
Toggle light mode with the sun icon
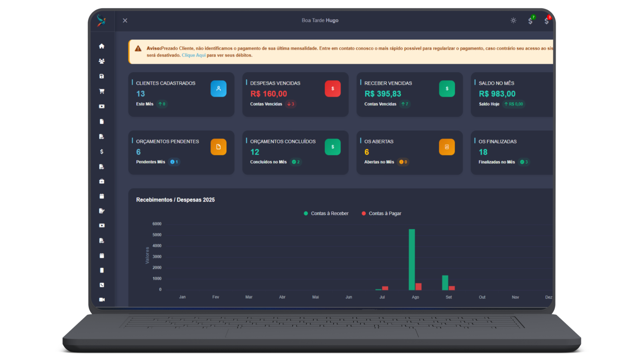(513, 20)
